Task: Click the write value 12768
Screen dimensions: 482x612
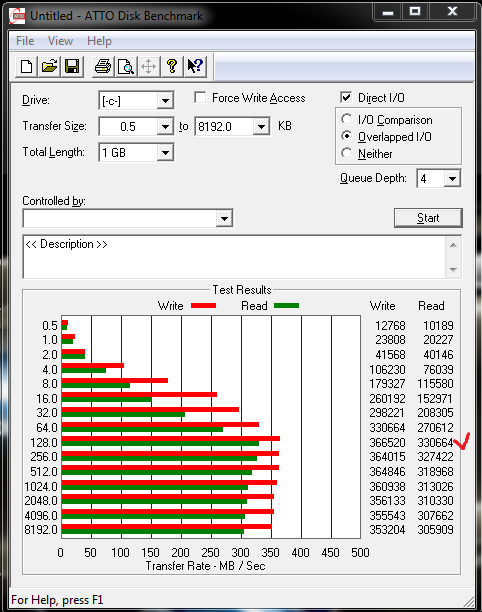Action: 390,326
